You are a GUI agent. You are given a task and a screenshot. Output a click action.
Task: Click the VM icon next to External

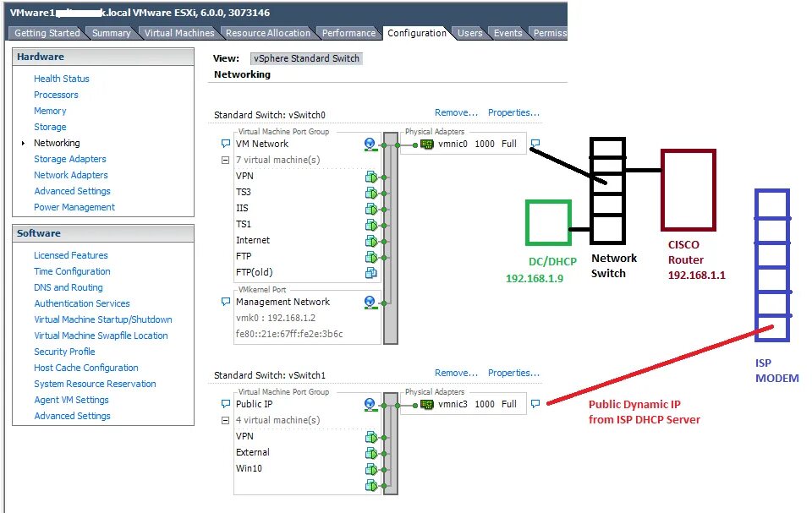coord(371,454)
